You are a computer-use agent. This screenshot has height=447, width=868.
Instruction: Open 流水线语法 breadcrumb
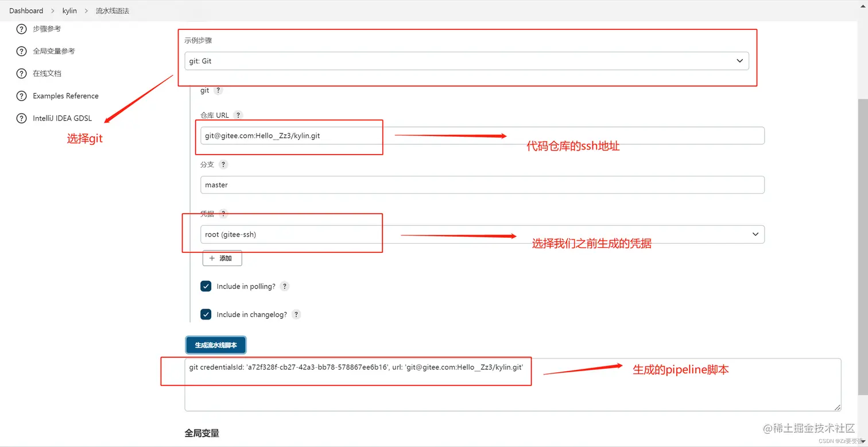[113, 11]
